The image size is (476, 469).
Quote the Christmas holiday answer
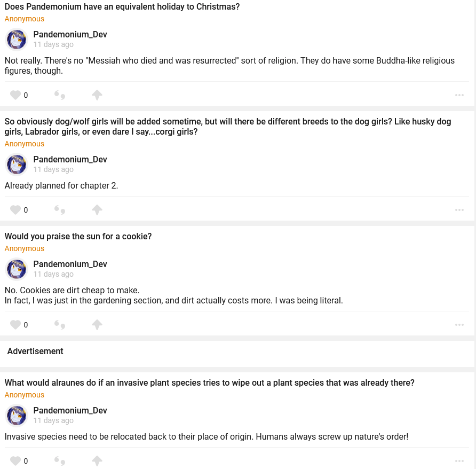(60, 95)
